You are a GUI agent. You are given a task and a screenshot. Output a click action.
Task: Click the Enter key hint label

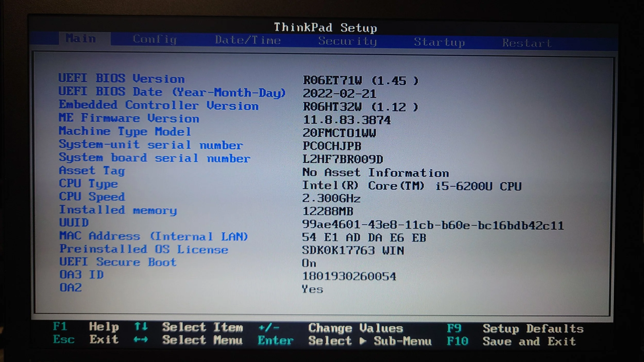pos(275,340)
